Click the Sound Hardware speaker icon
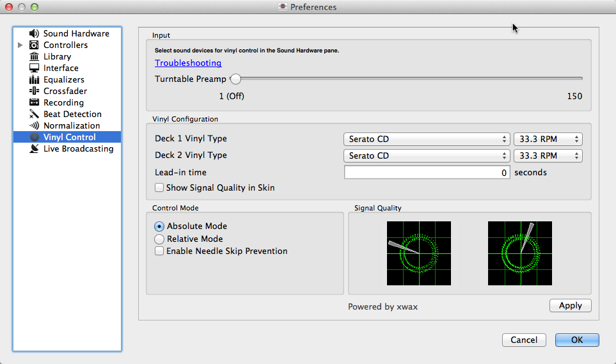This screenshot has height=364, width=616. point(35,33)
